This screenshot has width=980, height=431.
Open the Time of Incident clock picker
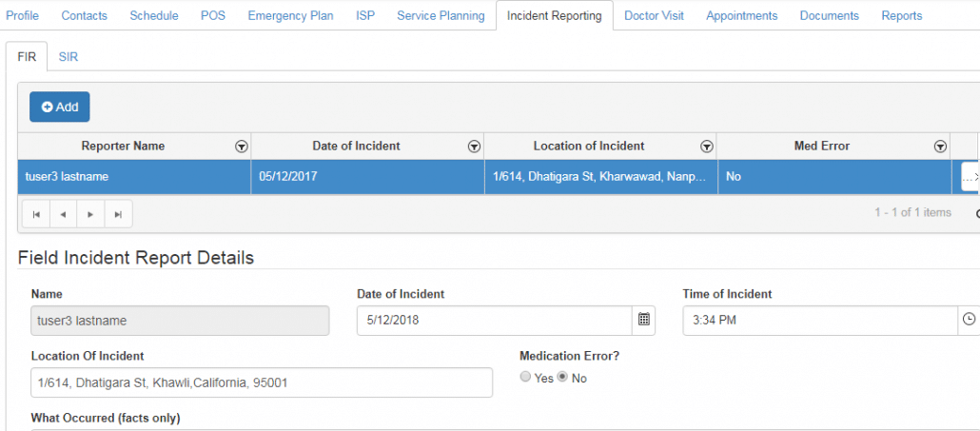click(x=969, y=320)
